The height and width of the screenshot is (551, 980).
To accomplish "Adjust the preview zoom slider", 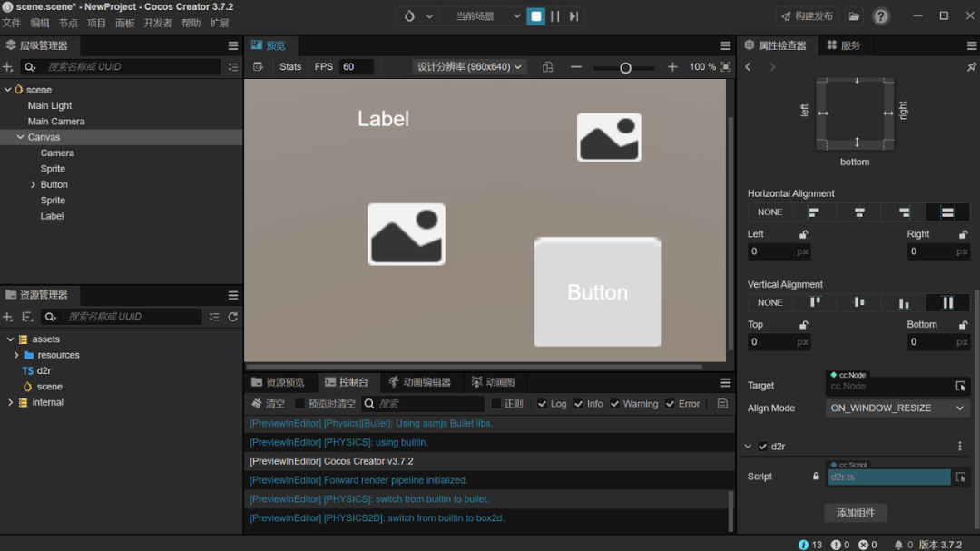I will point(625,67).
